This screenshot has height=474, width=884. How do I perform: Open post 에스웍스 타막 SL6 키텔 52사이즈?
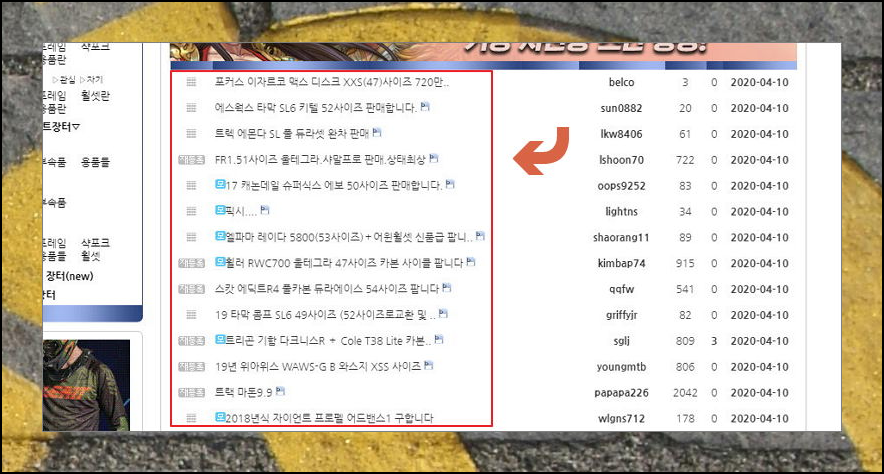coord(316,108)
